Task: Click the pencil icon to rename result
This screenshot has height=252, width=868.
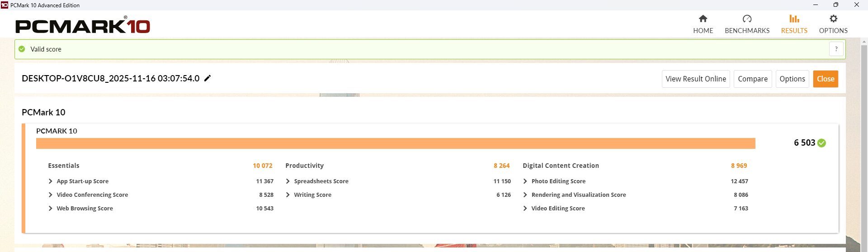Action: tap(208, 78)
